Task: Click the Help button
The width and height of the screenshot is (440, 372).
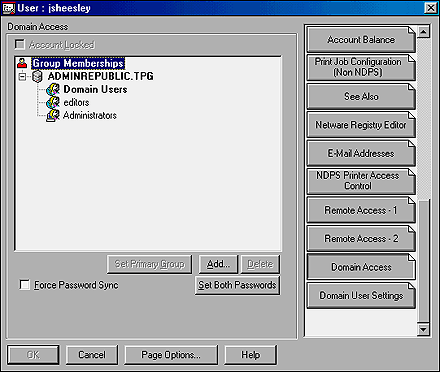Action: point(251,355)
